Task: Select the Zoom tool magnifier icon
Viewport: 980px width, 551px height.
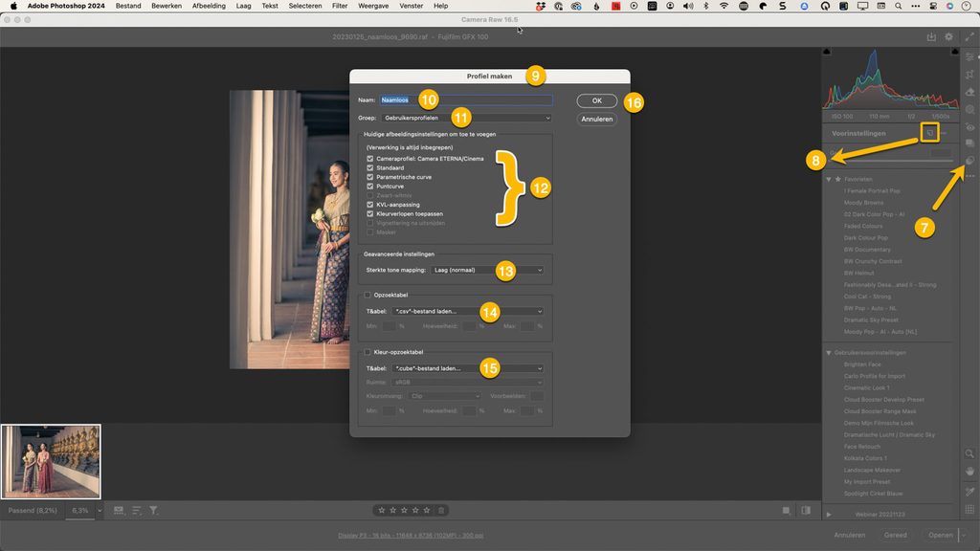Action: point(969,453)
